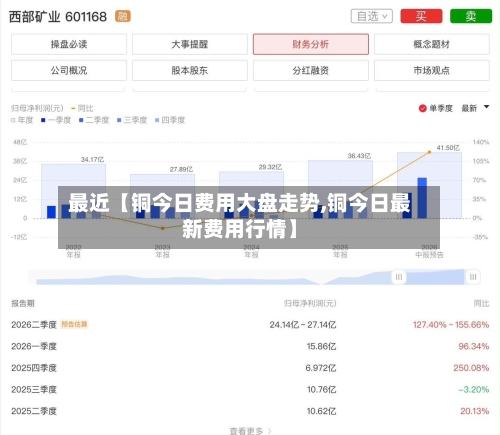The height and width of the screenshot is (435, 500).
Task: Click the chart timeline range bar
Action: (254, 277)
